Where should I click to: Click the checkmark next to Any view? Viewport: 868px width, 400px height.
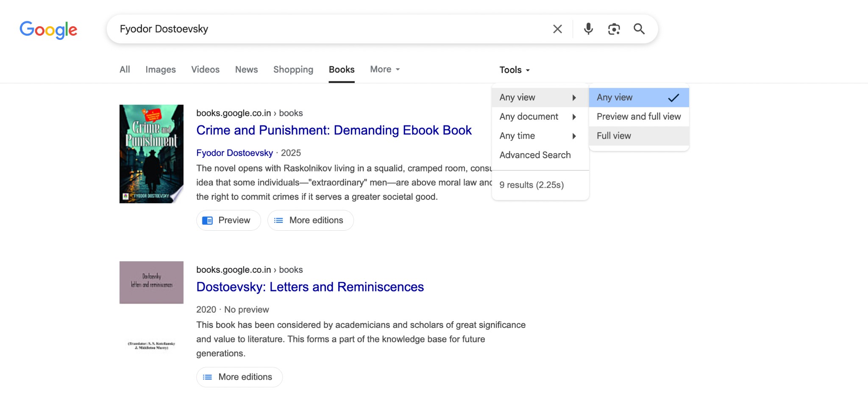click(673, 98)
